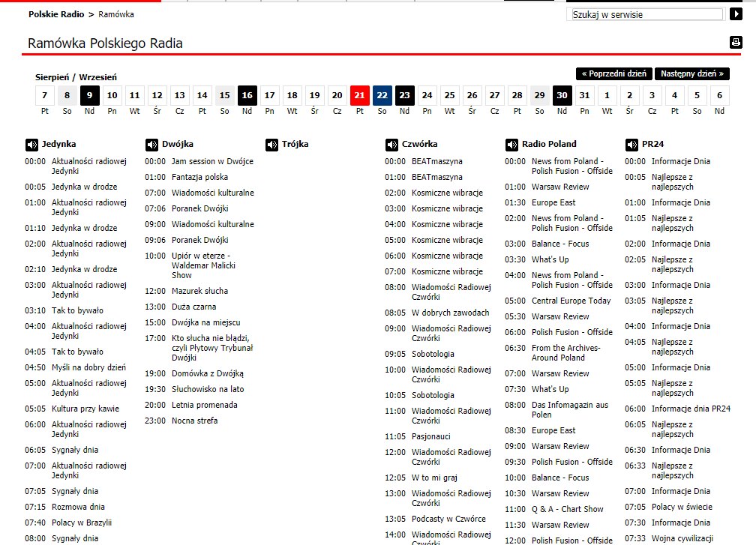Click the Jedynka speaker icon
This screenshot has height=545, width=756.
[x=31, y=145]
